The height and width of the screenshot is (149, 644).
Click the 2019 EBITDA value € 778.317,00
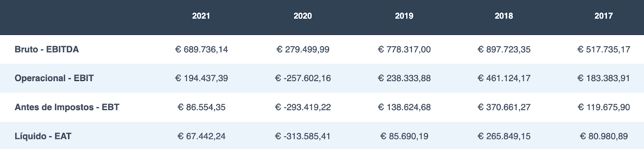coord(404,49)
